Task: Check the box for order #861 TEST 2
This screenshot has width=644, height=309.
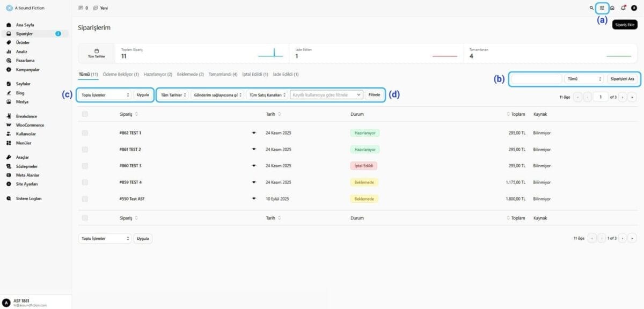Action: point(85,149)
